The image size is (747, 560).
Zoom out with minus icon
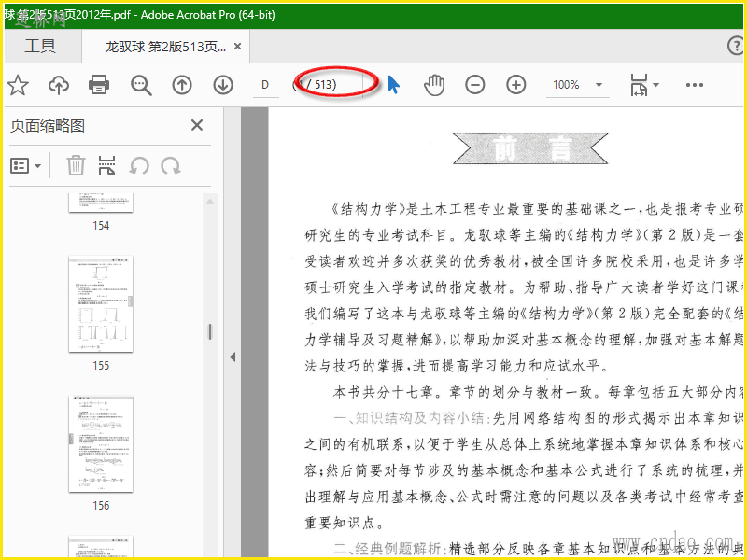(475, 85)
